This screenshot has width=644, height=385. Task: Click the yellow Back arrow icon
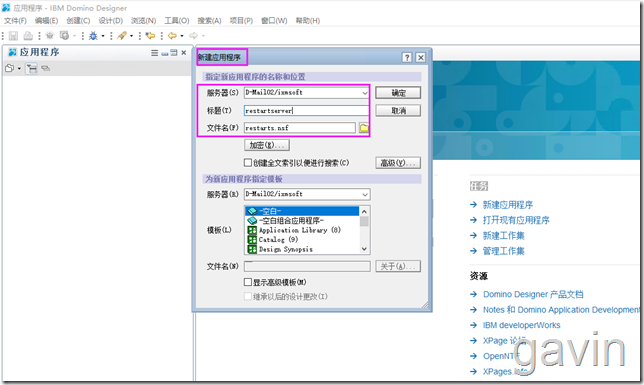point(172,36)
